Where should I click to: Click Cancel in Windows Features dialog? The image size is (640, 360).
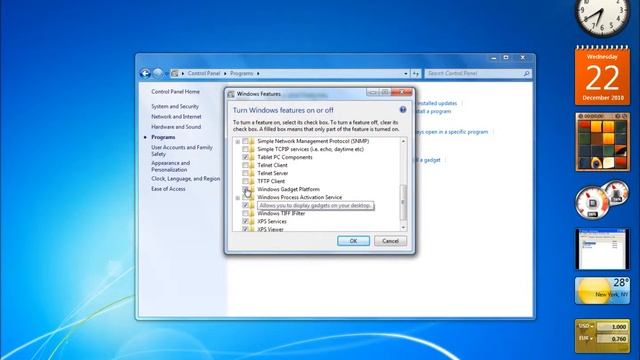[390, 241]
